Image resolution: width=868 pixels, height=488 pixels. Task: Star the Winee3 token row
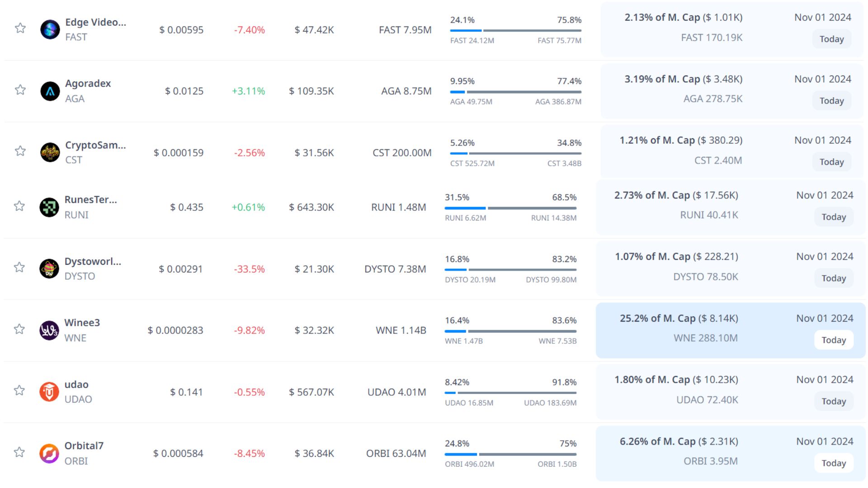pyautogui.click(x=19, y=328)
